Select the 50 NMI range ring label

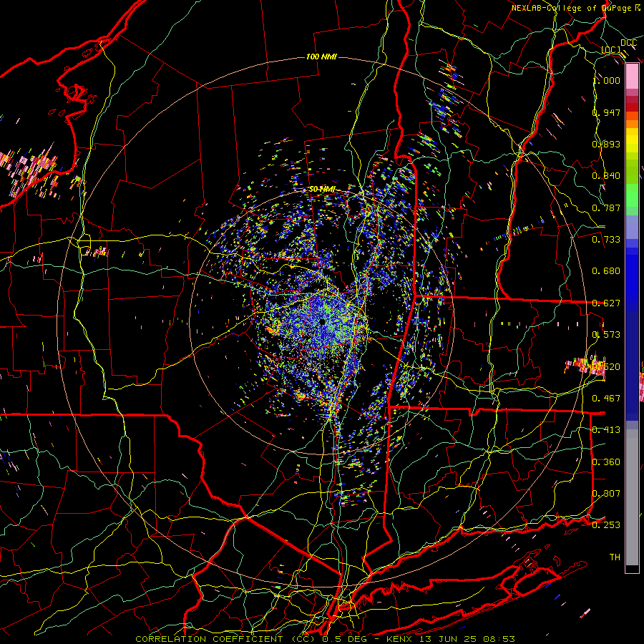[322, 190]
